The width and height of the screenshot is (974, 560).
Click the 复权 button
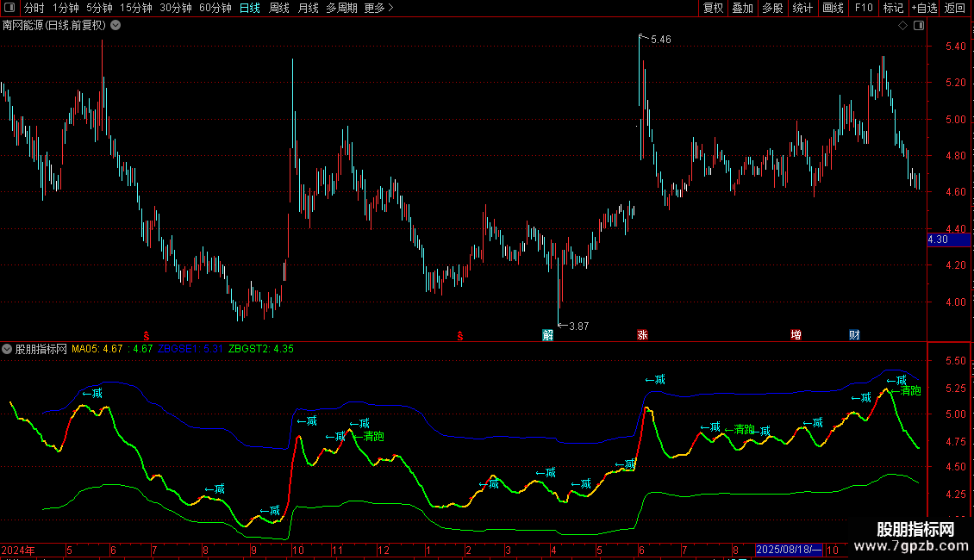click(x=713, y=8)
